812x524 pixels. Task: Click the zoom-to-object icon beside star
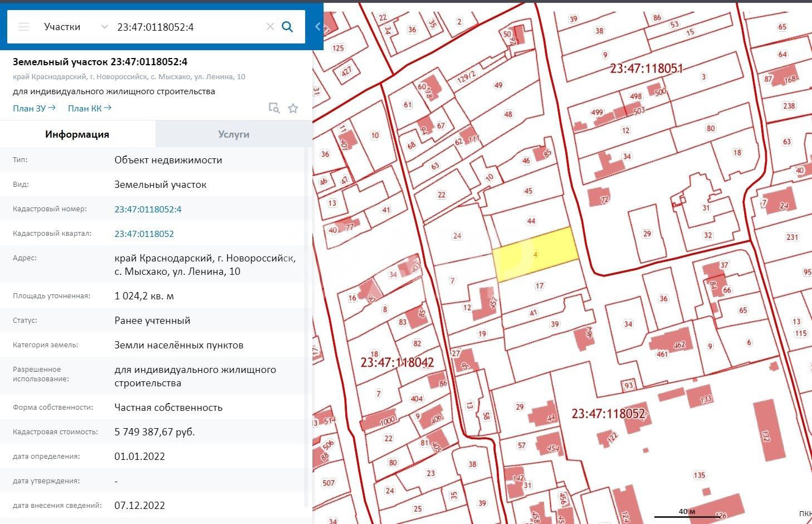pos(274,108)
